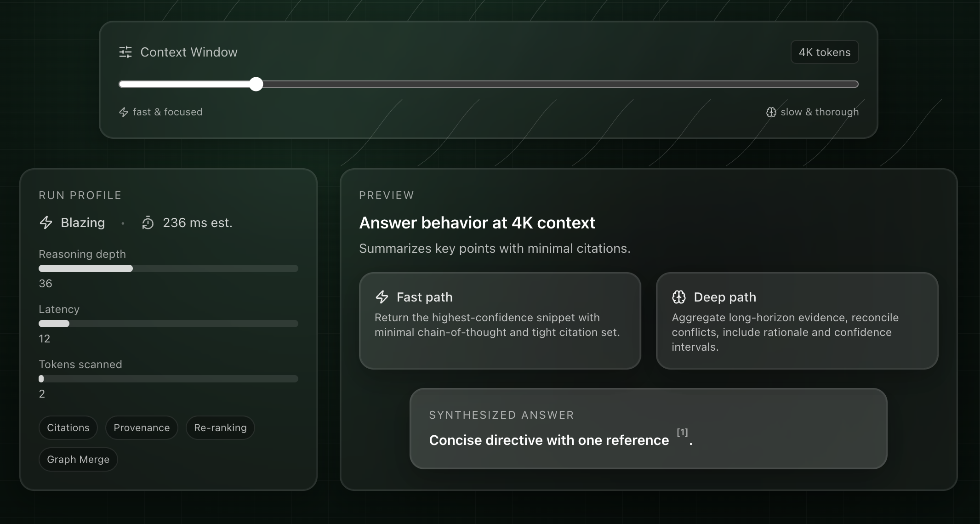Select the Graph Merge chip

point(78,460)
